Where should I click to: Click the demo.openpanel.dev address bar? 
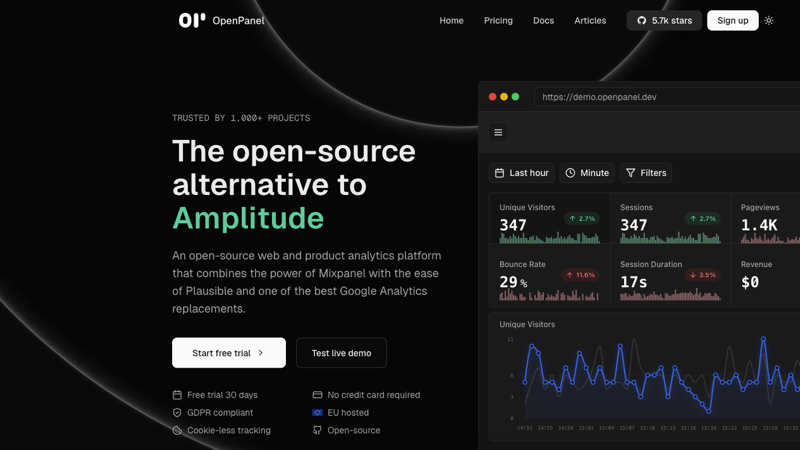667,97
